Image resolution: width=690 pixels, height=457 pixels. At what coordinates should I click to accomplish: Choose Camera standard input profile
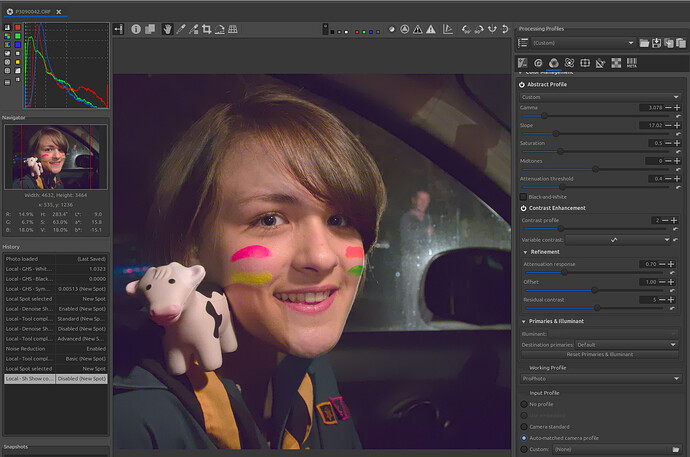523,426
